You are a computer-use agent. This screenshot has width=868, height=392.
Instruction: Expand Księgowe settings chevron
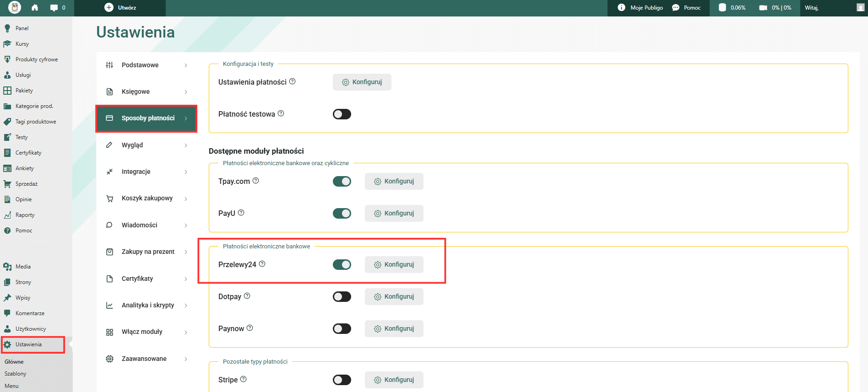pyautogui.click(x=186, y=92)
